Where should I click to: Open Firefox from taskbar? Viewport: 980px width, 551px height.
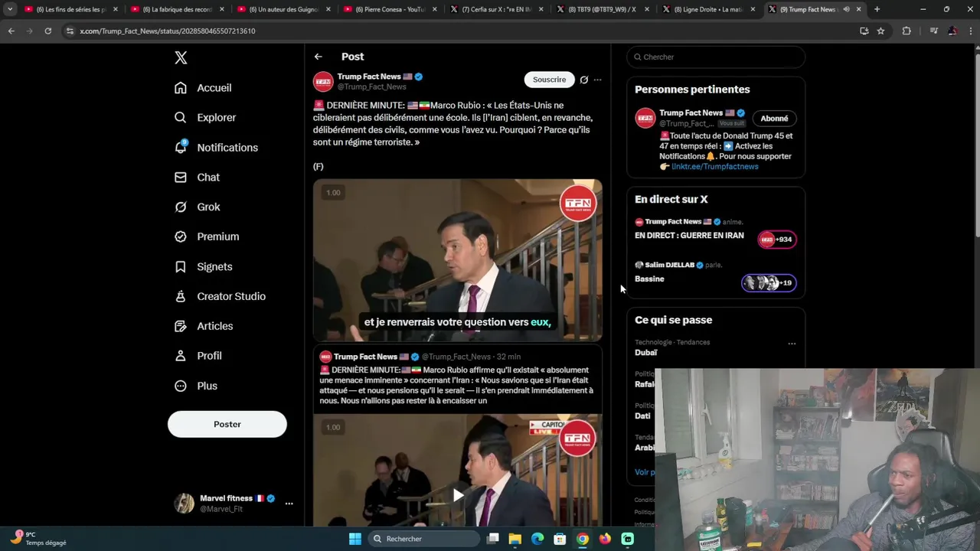click(605, 539)
